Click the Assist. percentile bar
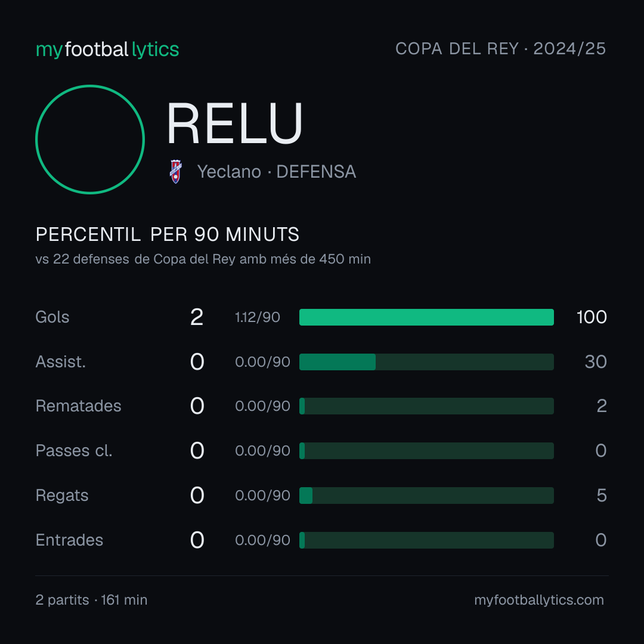 point(426,362)
